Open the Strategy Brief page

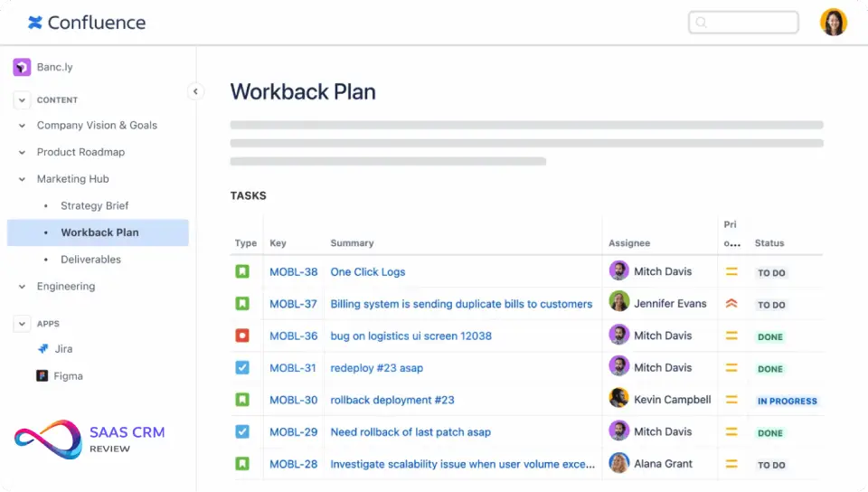pos(94,206)
